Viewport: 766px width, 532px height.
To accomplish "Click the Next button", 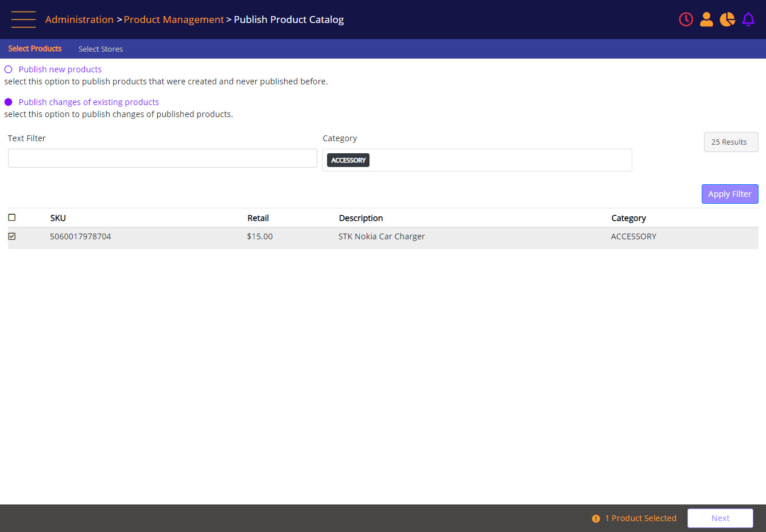I will pyautogui.click(x=720, y=518).
